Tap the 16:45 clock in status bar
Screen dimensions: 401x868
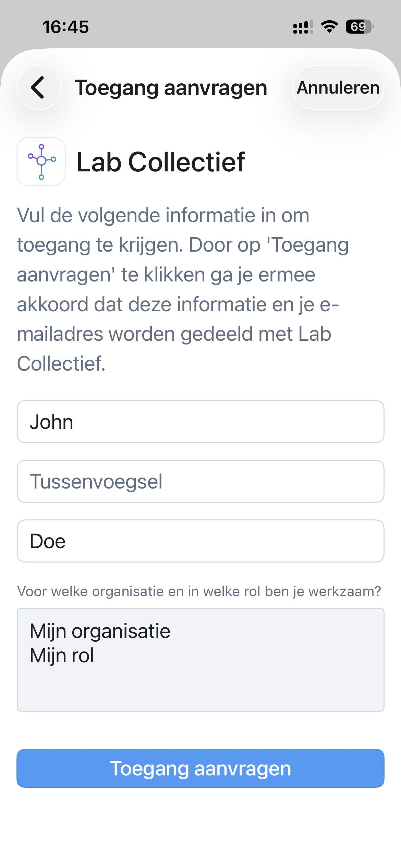coord(65,27)
